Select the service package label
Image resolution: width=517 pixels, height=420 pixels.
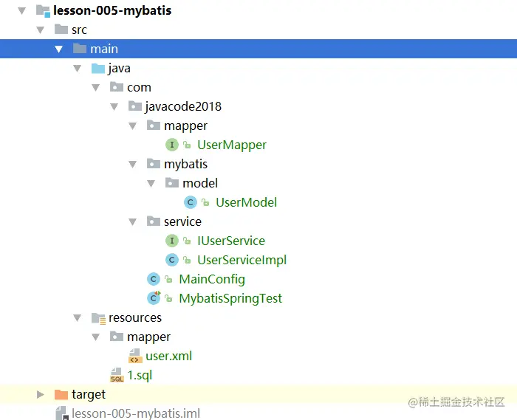pyautogui.click(x=182, y=221)
